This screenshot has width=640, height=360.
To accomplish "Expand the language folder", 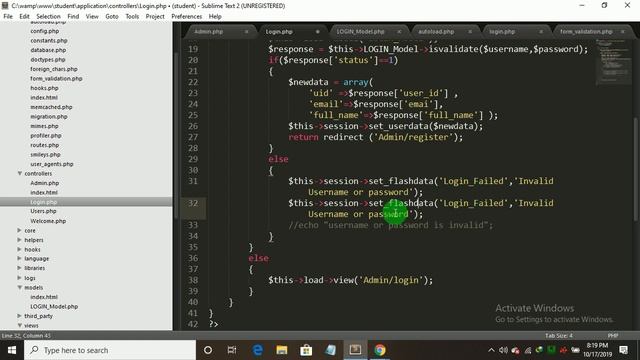I will [x=19, y=258].
